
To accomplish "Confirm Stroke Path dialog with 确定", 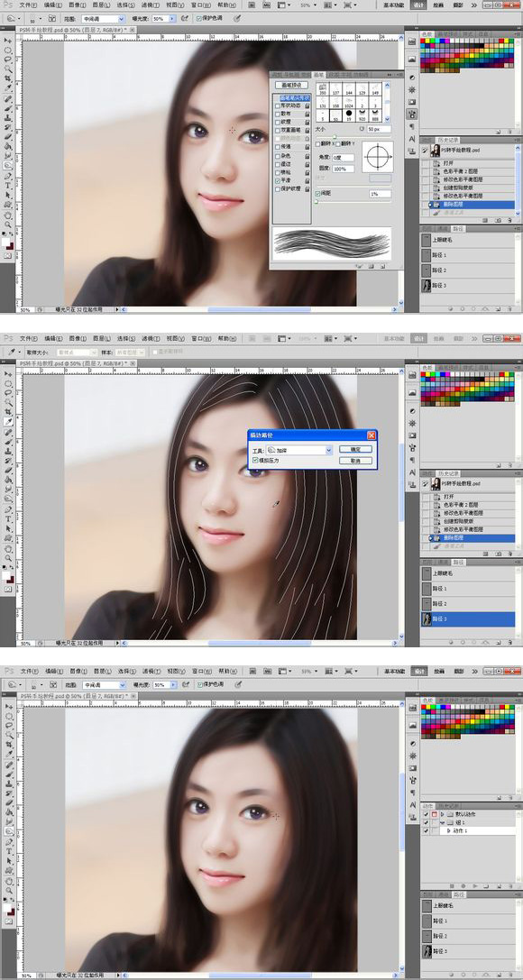I will (355, 449).
